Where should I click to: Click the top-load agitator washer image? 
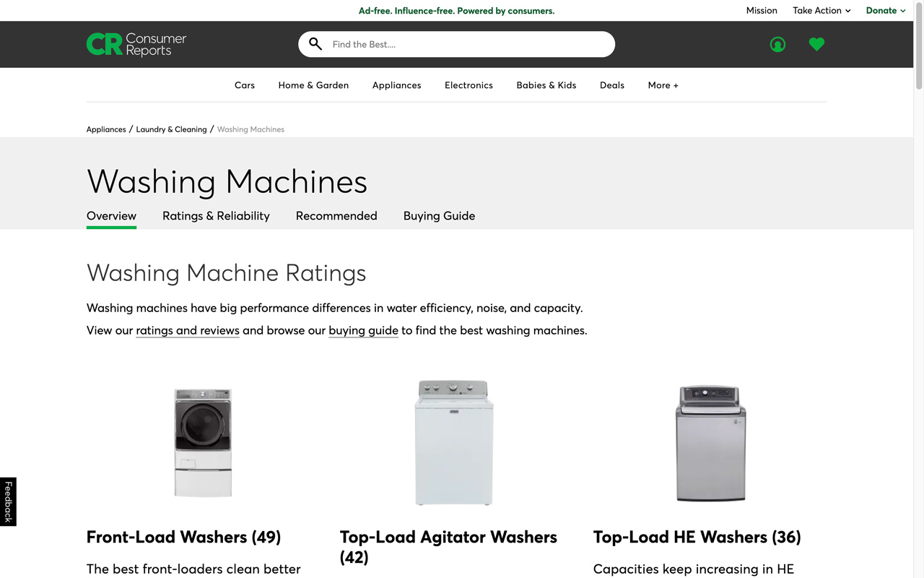453,442
